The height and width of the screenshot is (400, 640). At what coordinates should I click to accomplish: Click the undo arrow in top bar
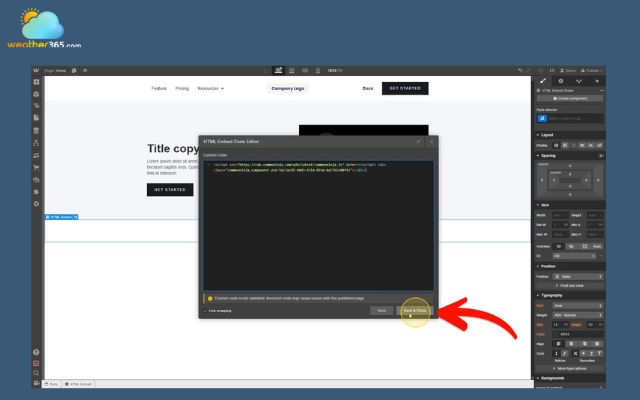tap(520, 71)
